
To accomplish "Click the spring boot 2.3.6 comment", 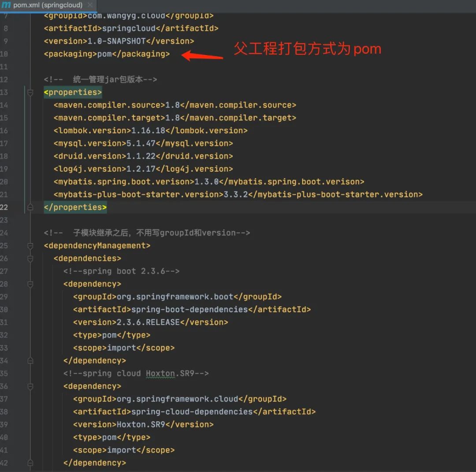I will click(x=122, y=271).
